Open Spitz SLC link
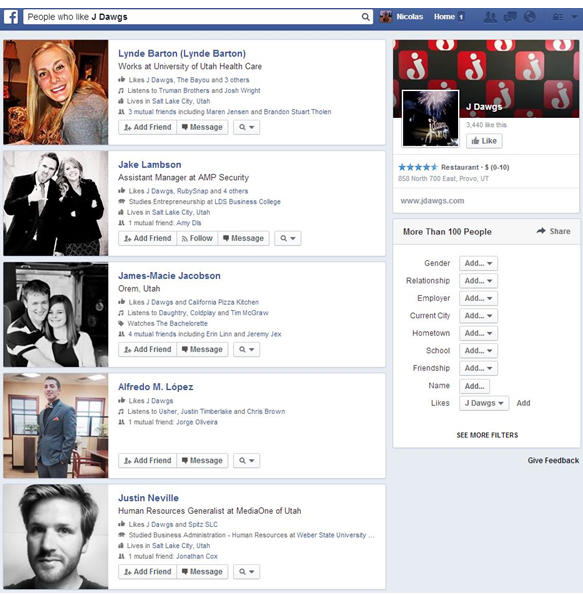 [203, 525]
